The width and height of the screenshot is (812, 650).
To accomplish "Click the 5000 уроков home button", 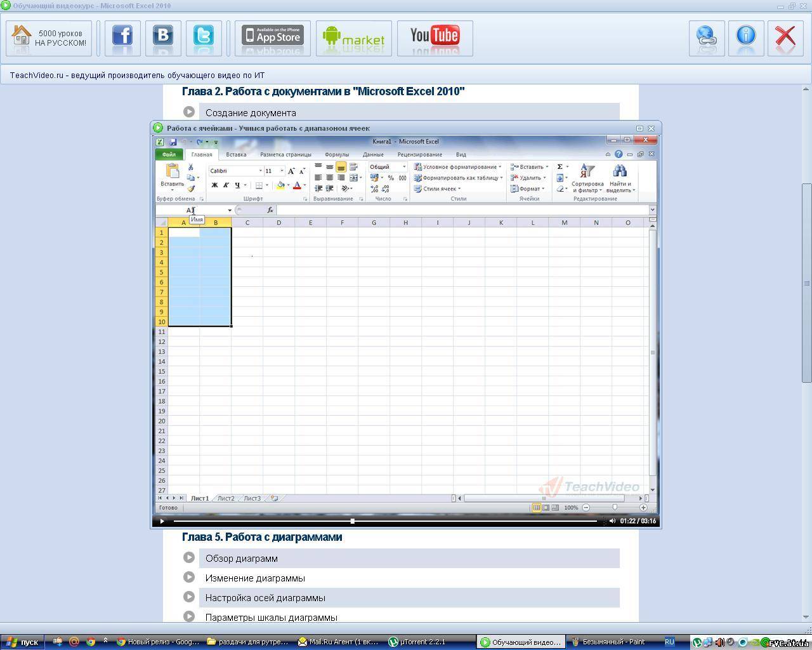I will click(49, 39).
